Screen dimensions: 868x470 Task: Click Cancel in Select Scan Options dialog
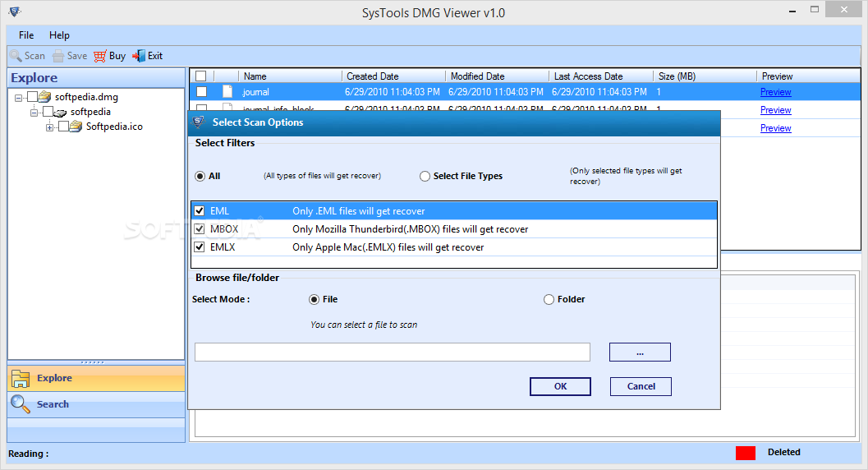pyautogui.click(x=641, y=386)
